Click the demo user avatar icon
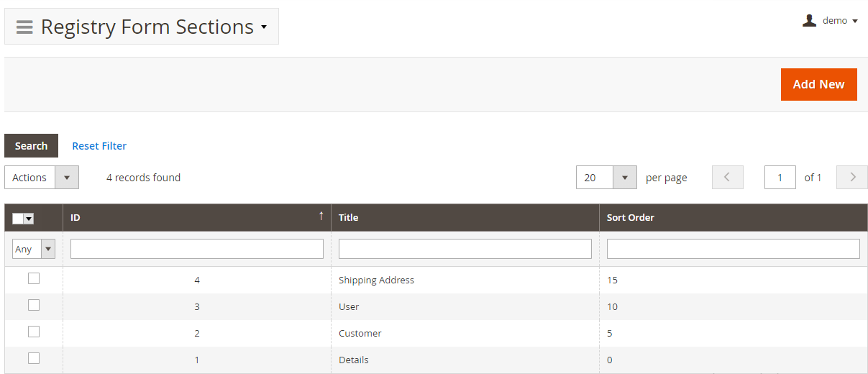Screen dimensions: 868x374 pyautogui.click(x=809, y=21)
